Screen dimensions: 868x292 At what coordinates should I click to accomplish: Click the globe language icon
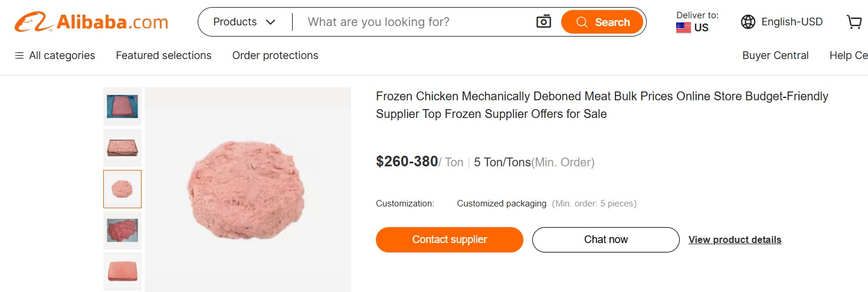pos(748,22)
